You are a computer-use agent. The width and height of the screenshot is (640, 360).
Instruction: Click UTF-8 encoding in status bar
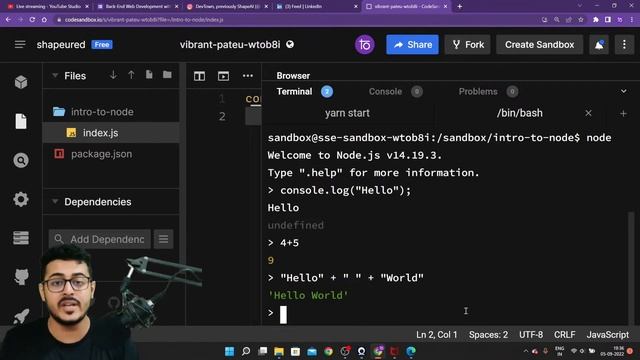tap(531, 335)
